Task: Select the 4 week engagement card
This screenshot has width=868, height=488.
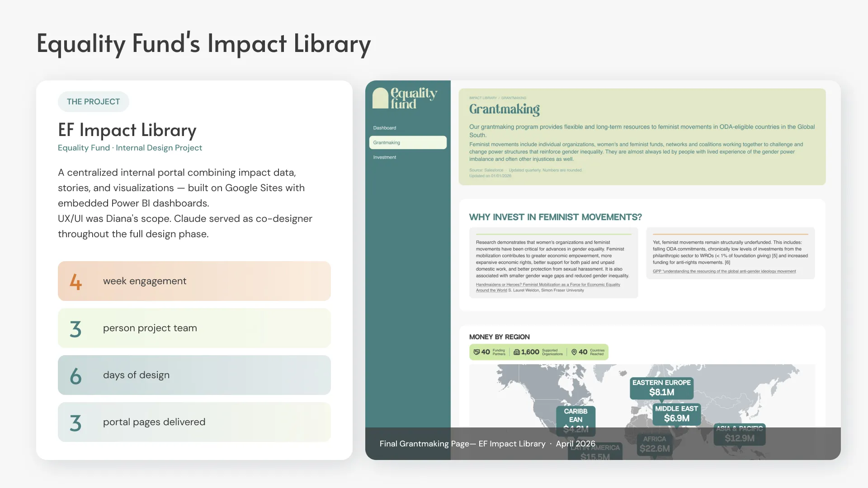Action: pos(194,281)
